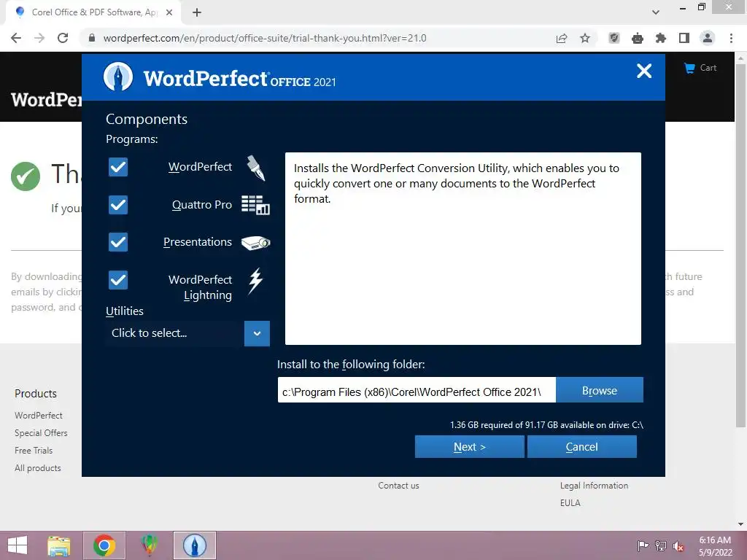Click the Presentations projector icon

click(x=255, y=243)
